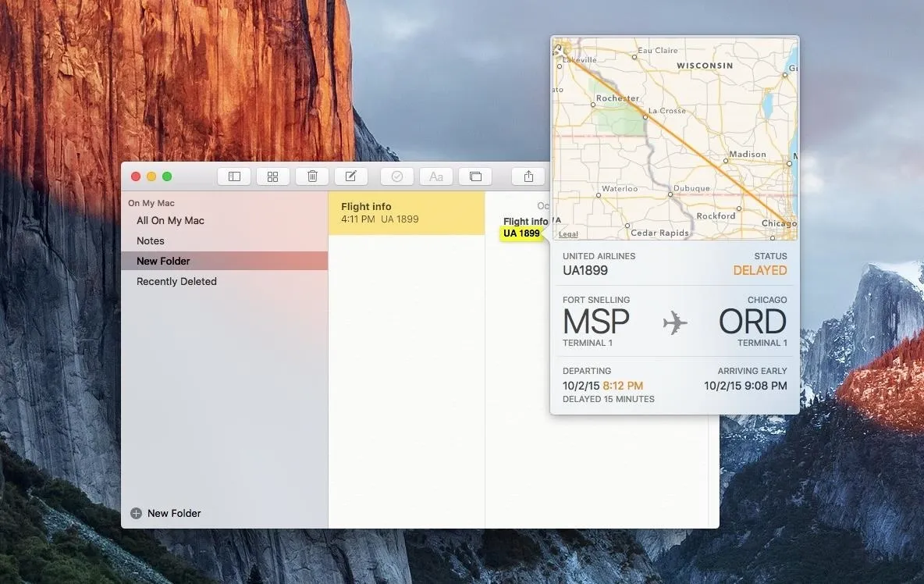
Task: Select the Flight info note in list
Action: [407, 212]
